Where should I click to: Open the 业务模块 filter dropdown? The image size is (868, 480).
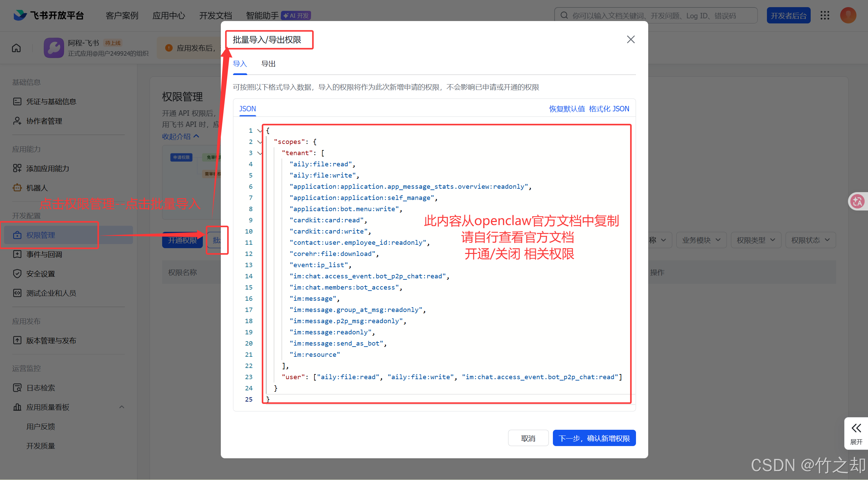701,240
